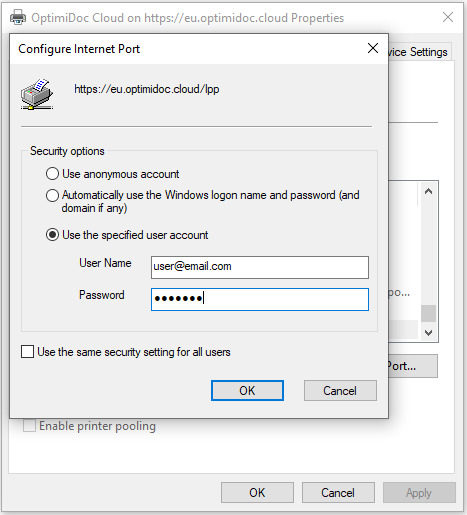This screenshot has height=515, width=467.
Task: Click the printer icon in Properties title bar
Action: click(18, 17)
